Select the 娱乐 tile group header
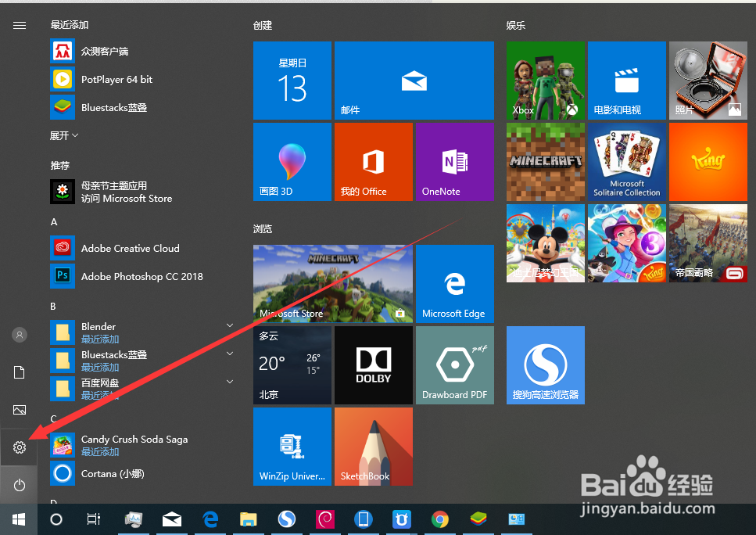 pos(516,25)
